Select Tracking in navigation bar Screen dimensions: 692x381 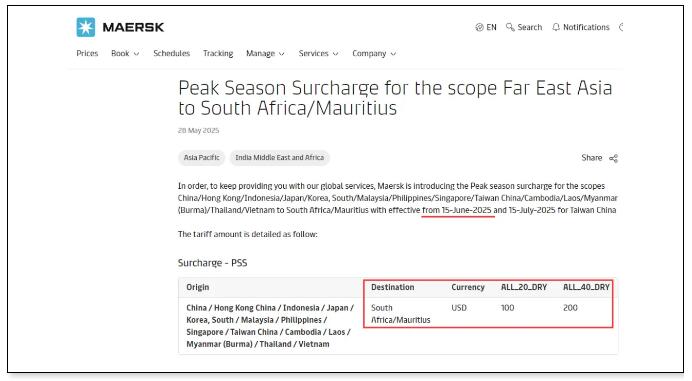[218, 53]
